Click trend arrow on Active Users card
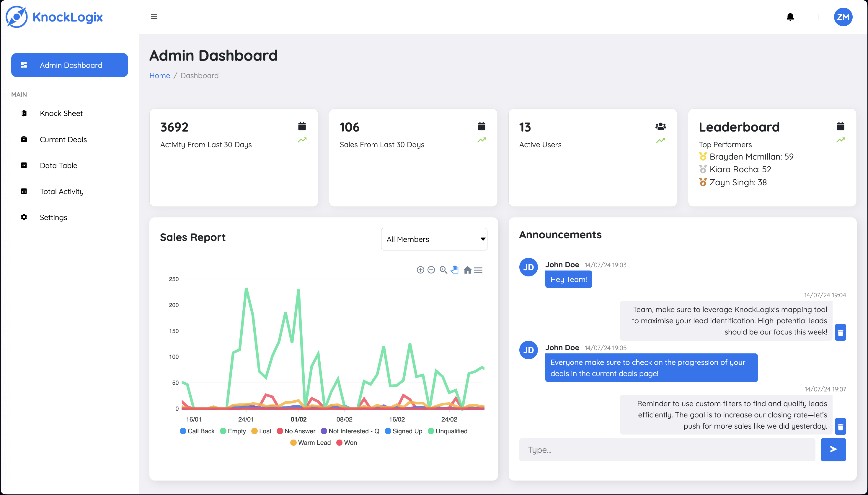The image size is (868, 495). pos(660,140)
